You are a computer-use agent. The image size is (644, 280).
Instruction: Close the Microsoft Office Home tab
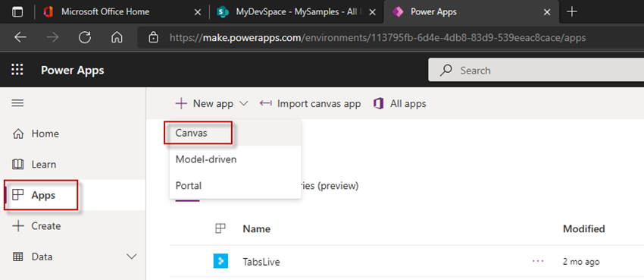198,12
